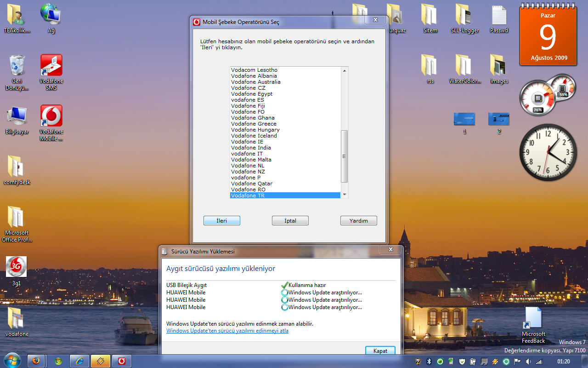588x368 pixels.
Task: Select Vodafone Albania in the list
Action: click(x=285, y=76)
